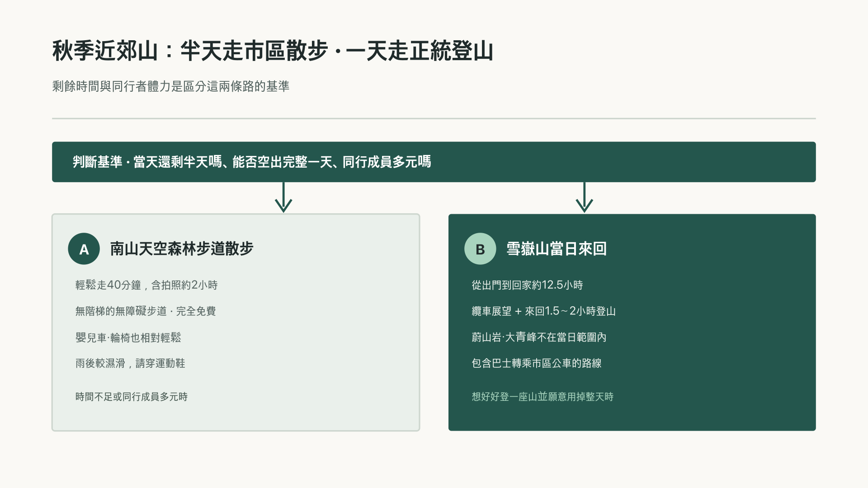Click the note 時間不足或同行成員多元時
The image size is (868, 488).
point(131,397)
